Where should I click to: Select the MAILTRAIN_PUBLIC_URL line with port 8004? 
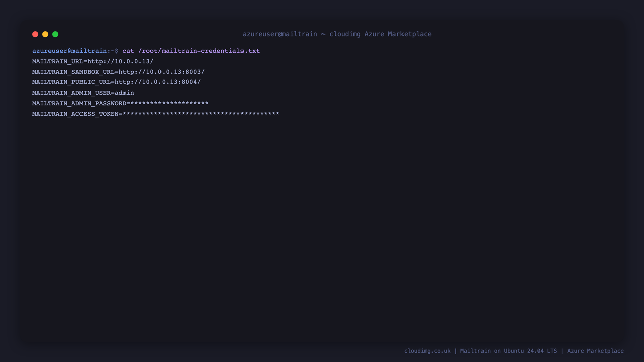[116, 82]
